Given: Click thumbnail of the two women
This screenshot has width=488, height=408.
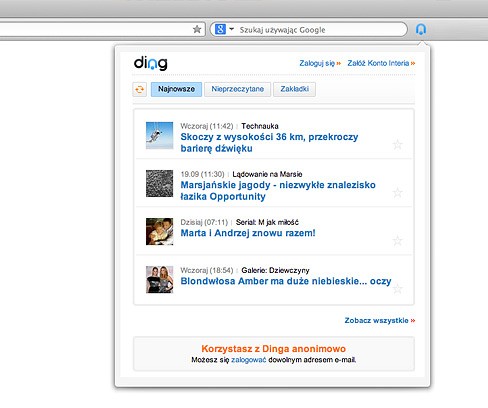Looking at the screenshot, I should click(x=160, y=279).
